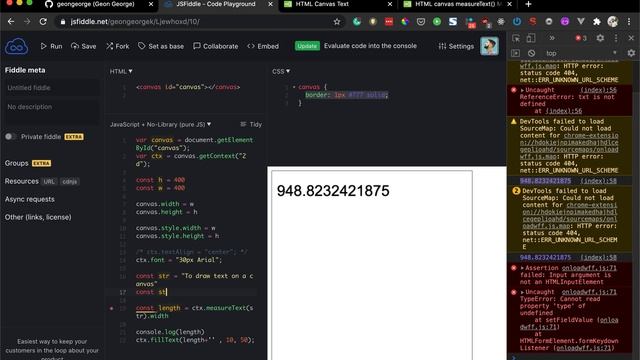
Task: Open JSFiddle Settings
Action: tap(456, 46)
